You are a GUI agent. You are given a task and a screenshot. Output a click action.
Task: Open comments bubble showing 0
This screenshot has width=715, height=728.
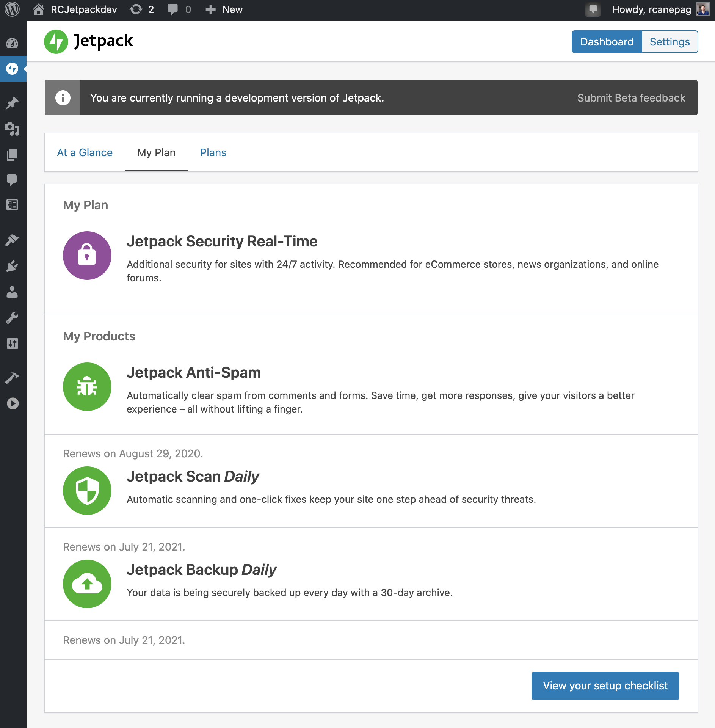click(x=179, y=9)
